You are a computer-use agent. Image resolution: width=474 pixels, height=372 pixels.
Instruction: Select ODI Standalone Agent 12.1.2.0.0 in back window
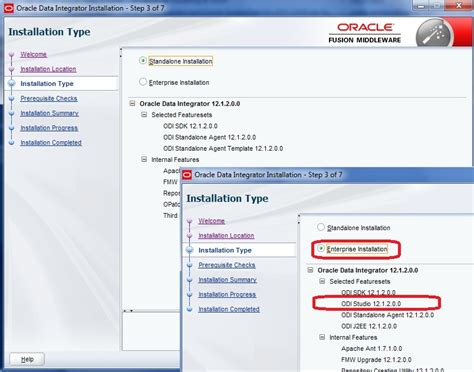pos(209,137)
